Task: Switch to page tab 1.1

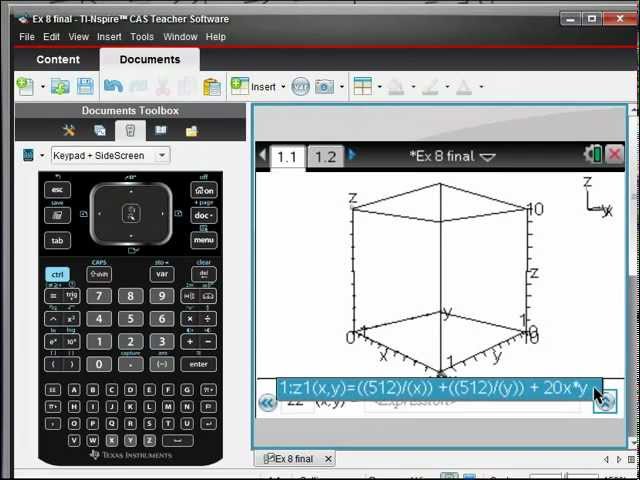Action: 287,157
